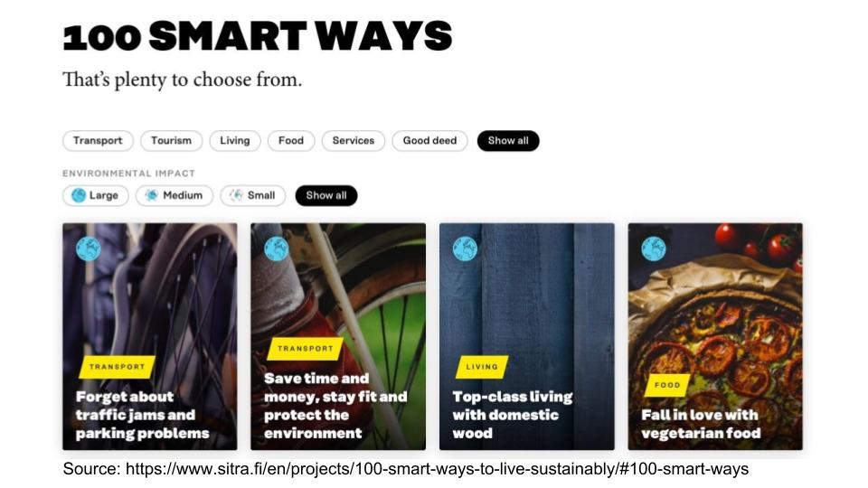Filter by Food category

pyautogui.click(x=291, y=141)
